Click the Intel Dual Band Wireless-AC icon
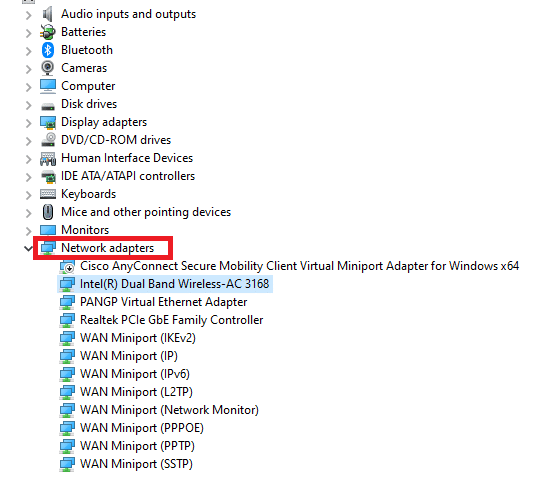The width and height of the screenshot is (546, 477). (x=67, y=284)
